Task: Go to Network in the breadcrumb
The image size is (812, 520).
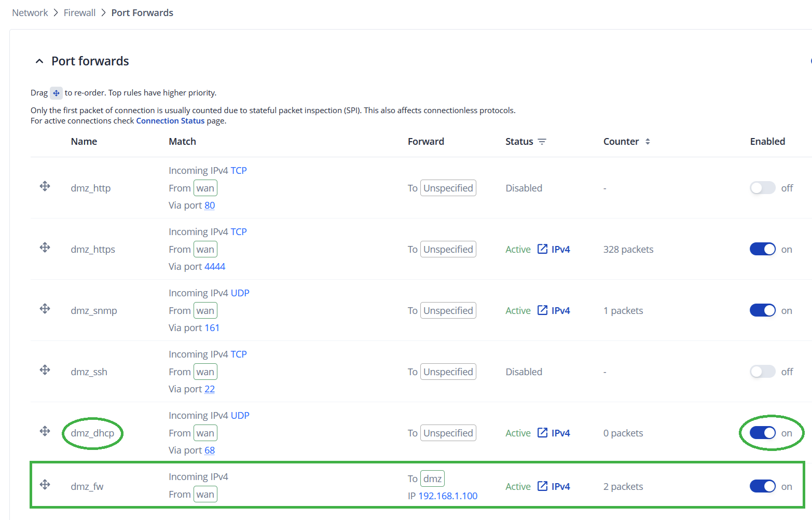Action: coord(30,13)
